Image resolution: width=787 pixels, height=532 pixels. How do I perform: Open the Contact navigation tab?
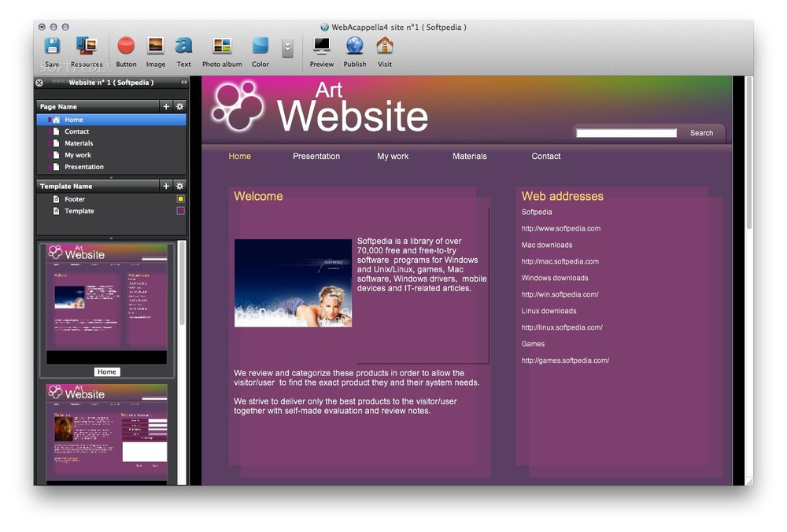pyautogui.click(x=545, y=156)
